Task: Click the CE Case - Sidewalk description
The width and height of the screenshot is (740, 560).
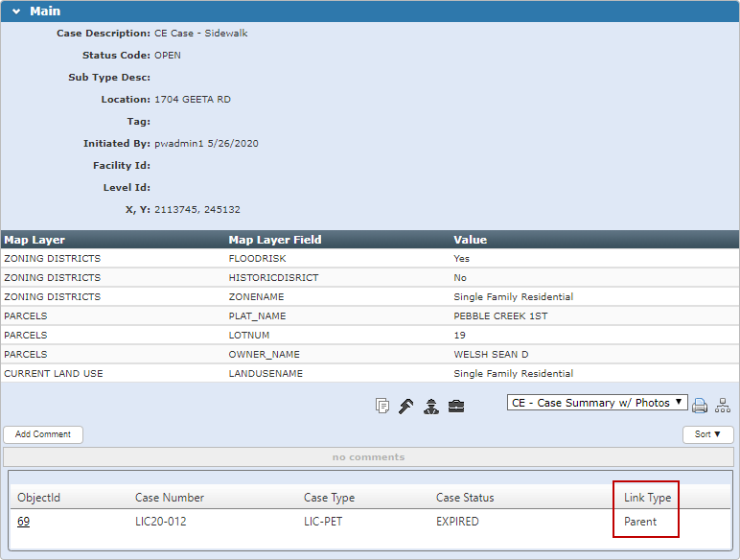Action: (x=201, y=33)
